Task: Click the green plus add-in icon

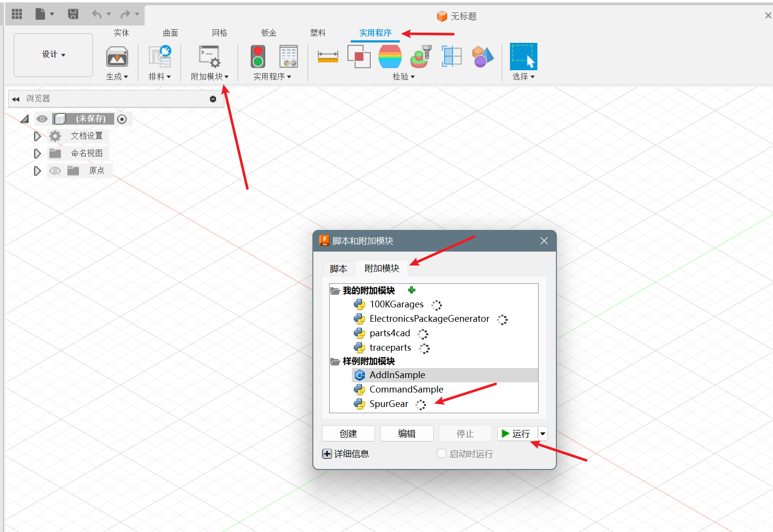Action: tap(412, 290)
